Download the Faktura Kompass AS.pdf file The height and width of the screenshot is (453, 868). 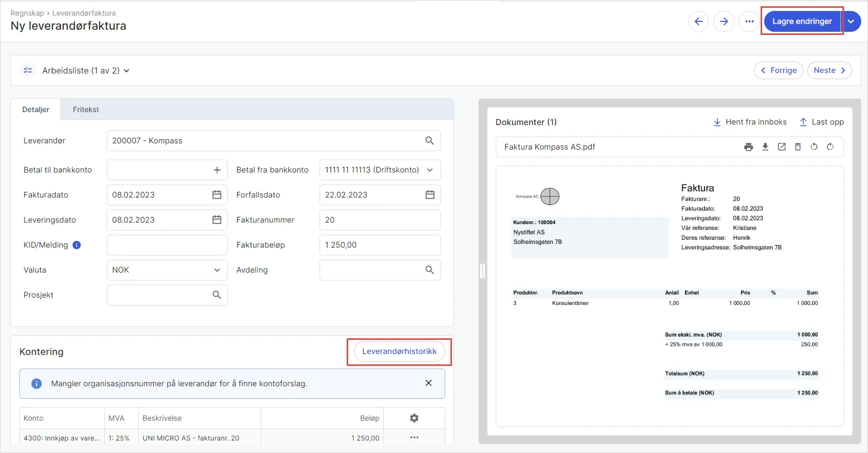pyautogui.click(x=765, y=147)
